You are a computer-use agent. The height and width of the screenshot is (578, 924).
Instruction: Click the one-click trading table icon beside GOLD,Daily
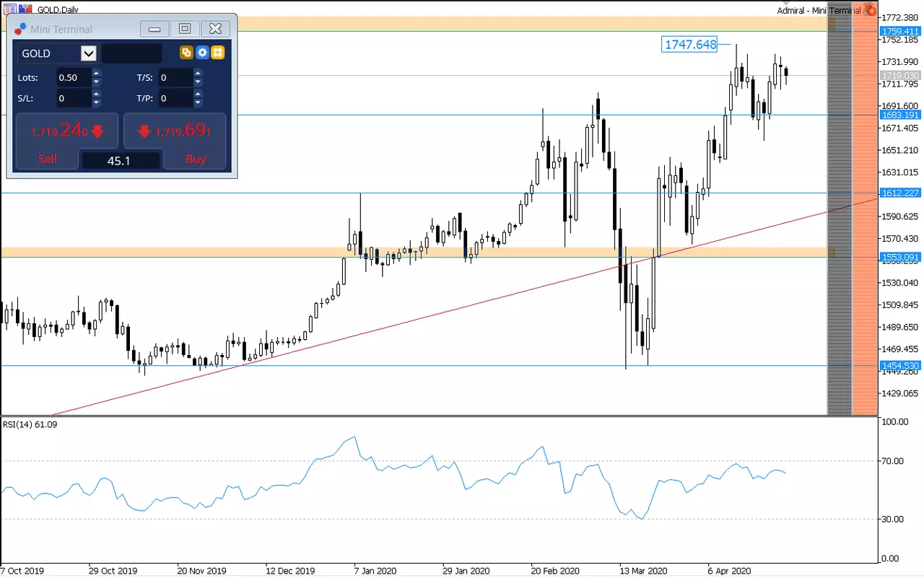[11, 9]
